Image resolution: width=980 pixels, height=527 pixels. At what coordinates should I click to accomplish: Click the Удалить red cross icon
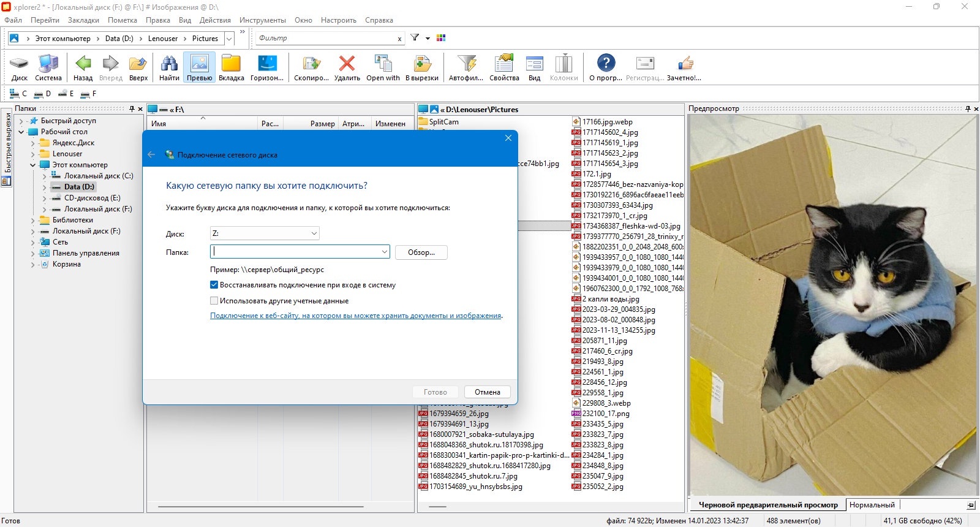coord(347,64)
